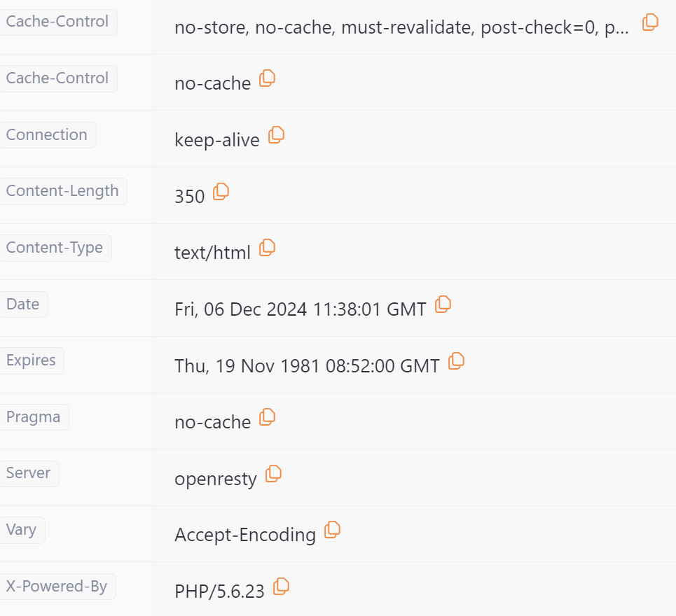This screenshot has height=616, width=676.
Task: Copy the Accept-Encoding Vary value
Action: 332,530
